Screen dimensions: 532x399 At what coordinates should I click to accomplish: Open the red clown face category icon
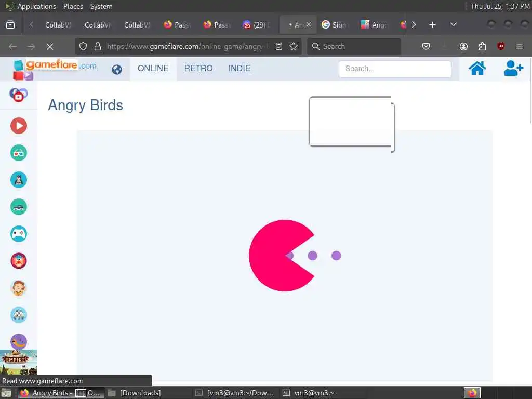pos(19,261)
